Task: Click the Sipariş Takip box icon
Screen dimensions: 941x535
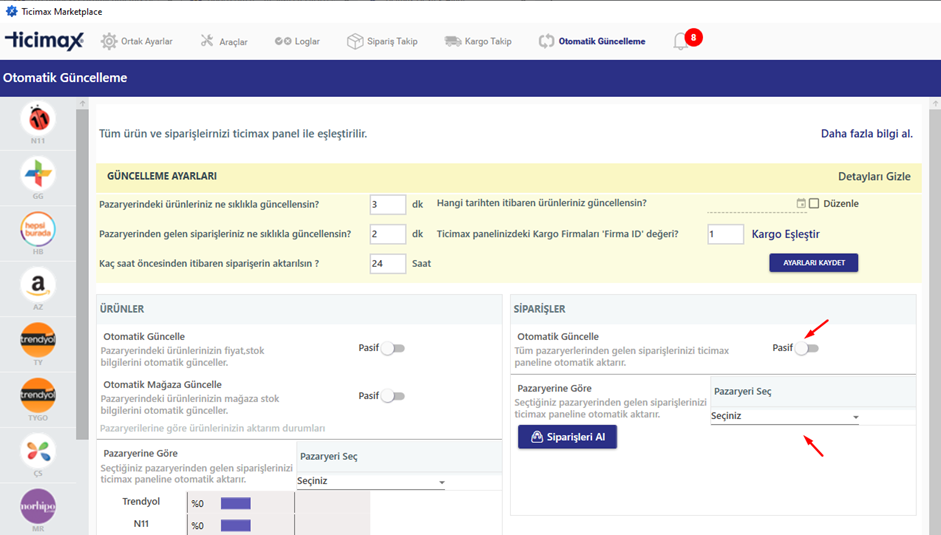Action: 355,41
